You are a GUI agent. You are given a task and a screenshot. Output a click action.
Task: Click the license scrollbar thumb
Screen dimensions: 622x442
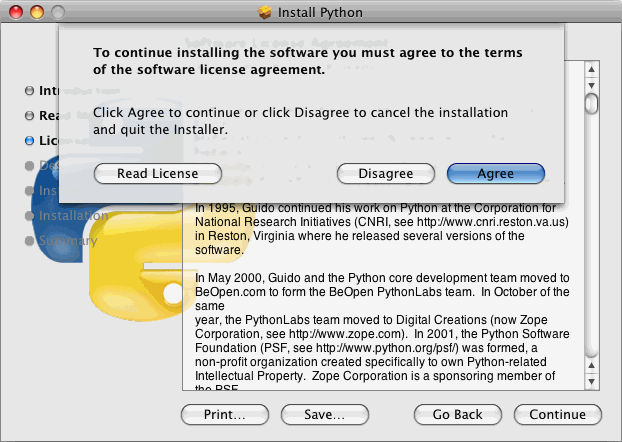(x=591, y=103)
